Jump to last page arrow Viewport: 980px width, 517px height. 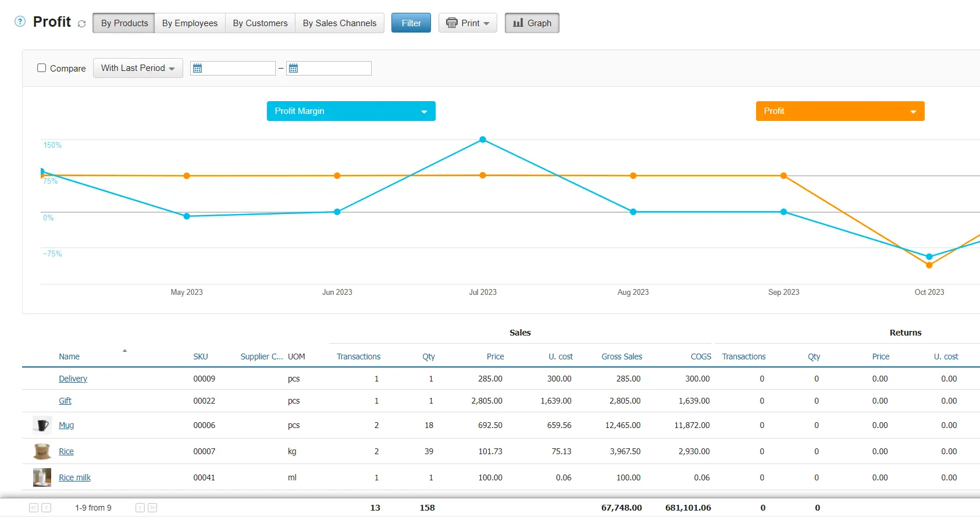152,508
